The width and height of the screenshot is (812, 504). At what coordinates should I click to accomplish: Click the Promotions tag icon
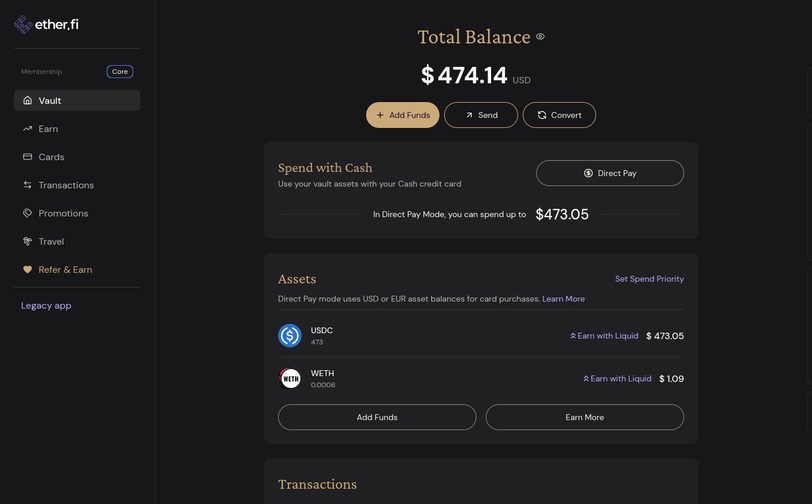(x=28, y=213)
